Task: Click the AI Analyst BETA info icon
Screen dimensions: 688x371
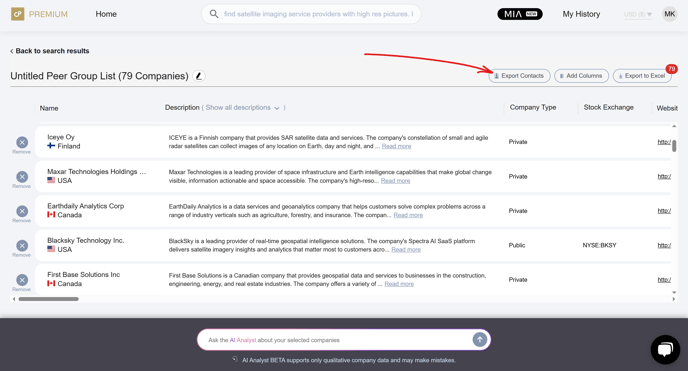Action: 235,360
